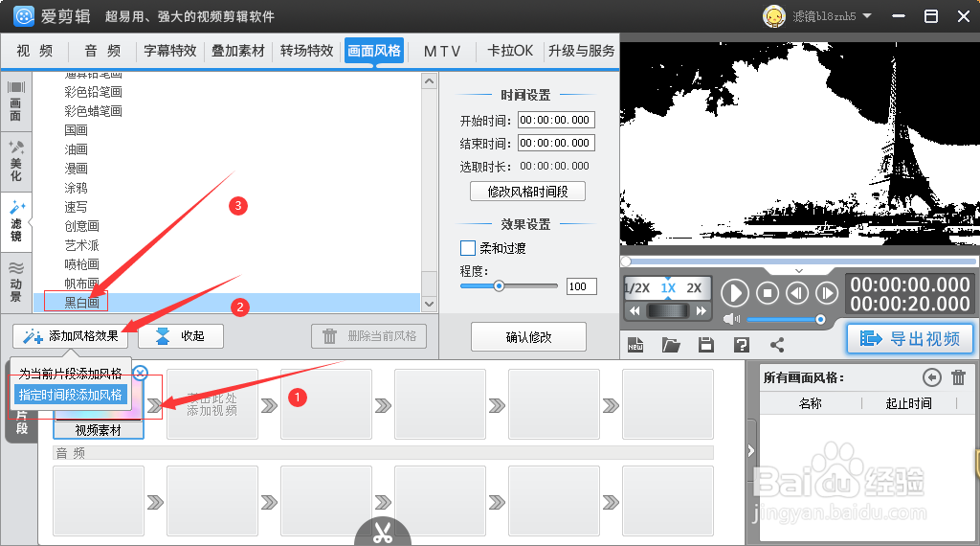
Task: Click the 程度 slider handle
Action: (x=499, y=285)
